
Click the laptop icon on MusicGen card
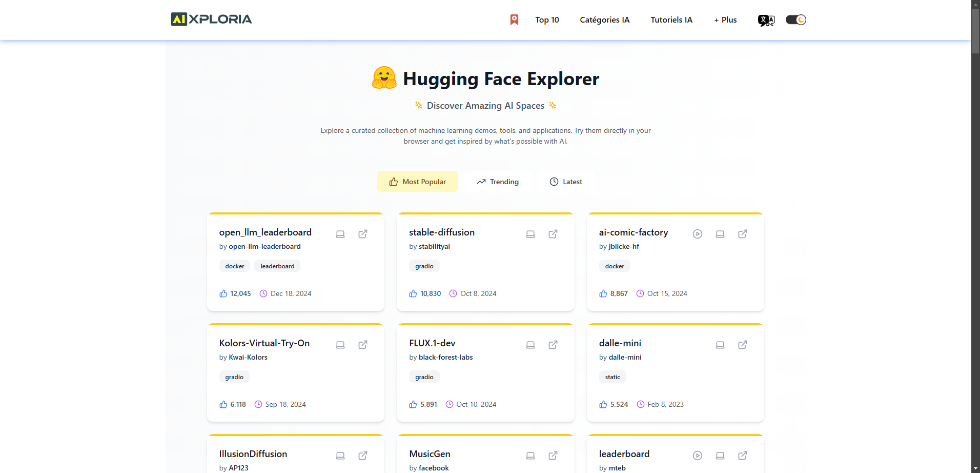[530, 456]
